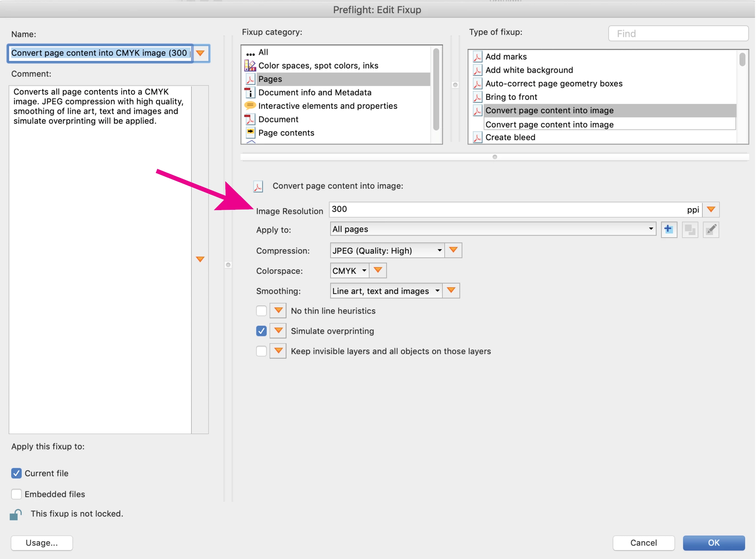Click the blue plus icon beside Apply to

click(669, 230)
